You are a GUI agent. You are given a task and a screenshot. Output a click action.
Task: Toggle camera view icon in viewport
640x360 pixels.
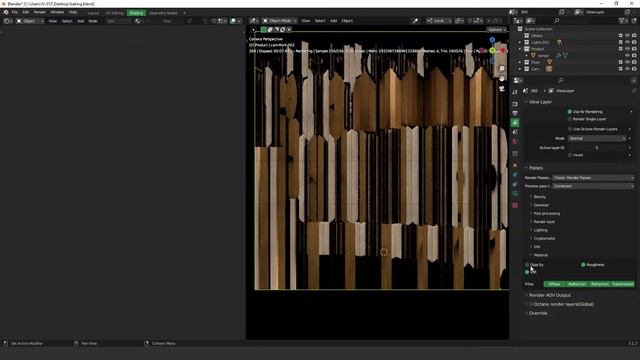[502, 89]
